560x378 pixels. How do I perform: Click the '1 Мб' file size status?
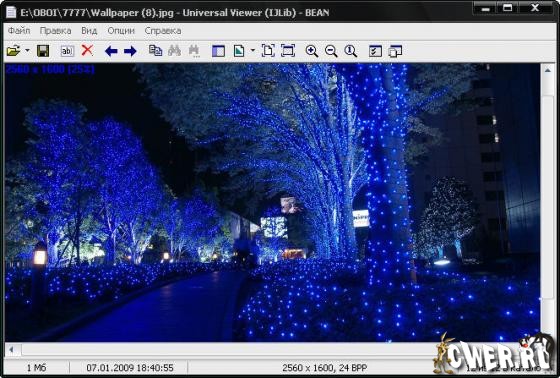click(36, 368)
